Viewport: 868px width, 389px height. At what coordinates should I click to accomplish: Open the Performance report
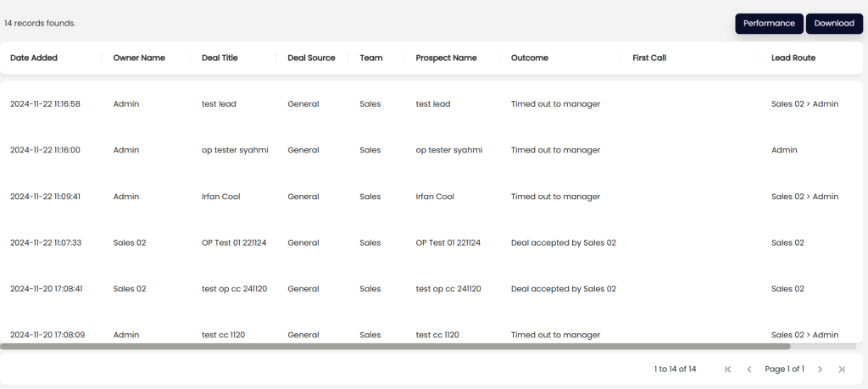tap(769, 24)
